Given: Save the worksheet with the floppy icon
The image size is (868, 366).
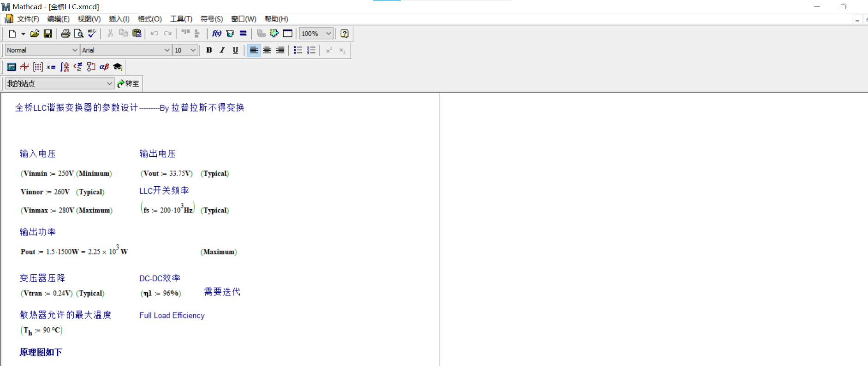Looking at the screenshot, I should [48, 34].
